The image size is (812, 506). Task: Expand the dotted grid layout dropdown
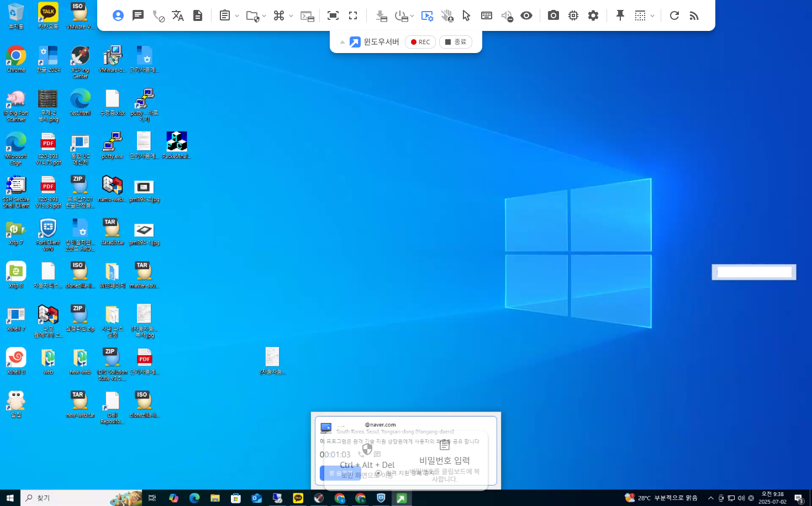652,16
